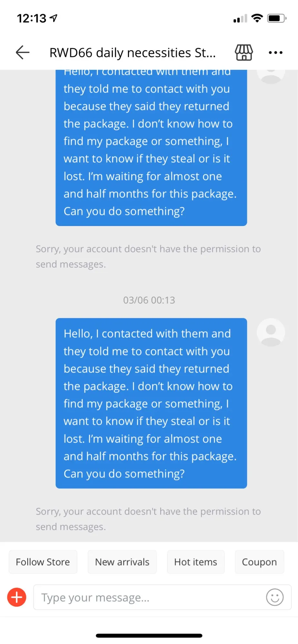Tap the user avatar beside lower message
The width and height of the screenshot is (298, 644).
click(271, 332)
